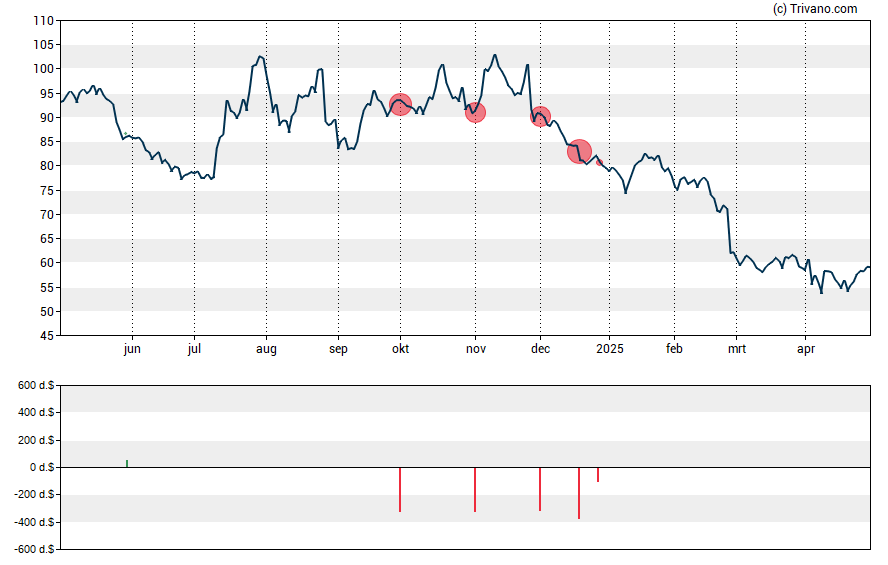Click the red circle marker at nov

click(475, 112)
